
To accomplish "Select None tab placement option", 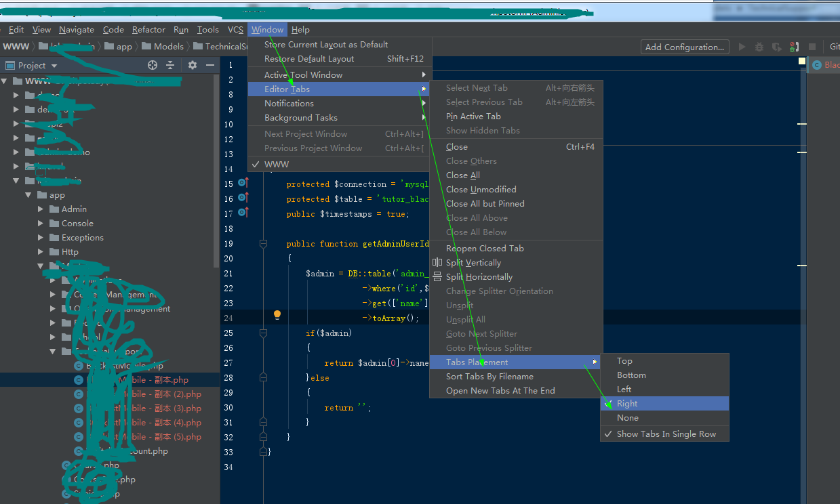I will (x=664, y=418).
